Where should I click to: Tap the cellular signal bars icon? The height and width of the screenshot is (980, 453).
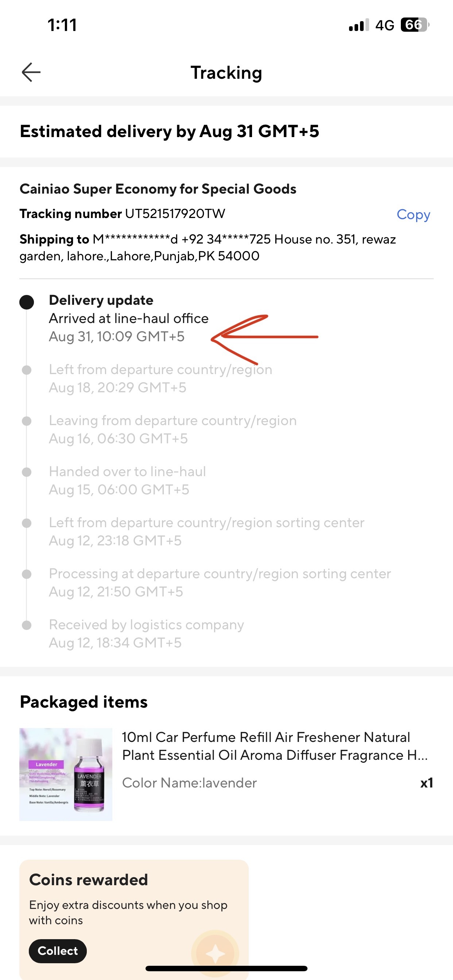[x=359, y=25]
